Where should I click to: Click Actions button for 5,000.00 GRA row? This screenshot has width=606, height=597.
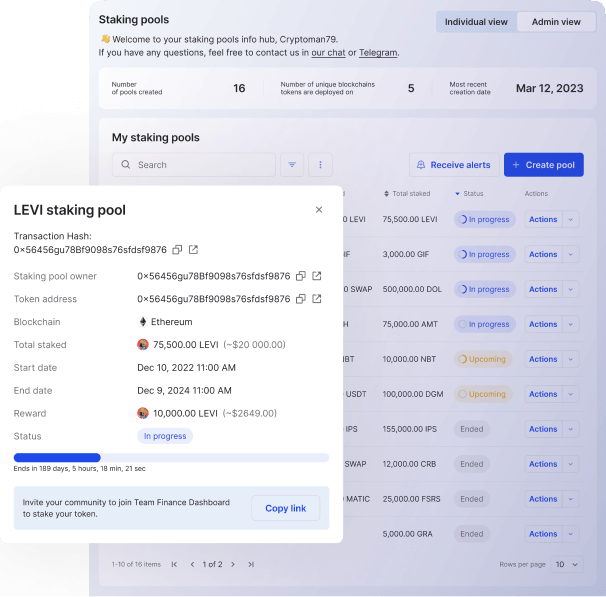(543, 534)
